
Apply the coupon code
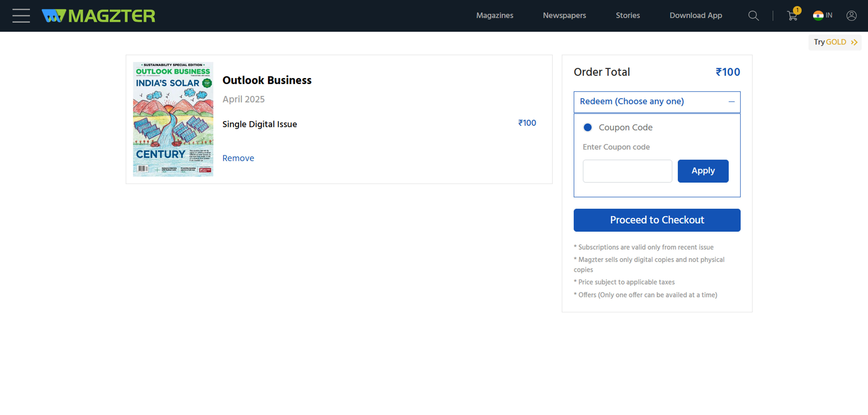pyautogui.click(x=703, y=171)
